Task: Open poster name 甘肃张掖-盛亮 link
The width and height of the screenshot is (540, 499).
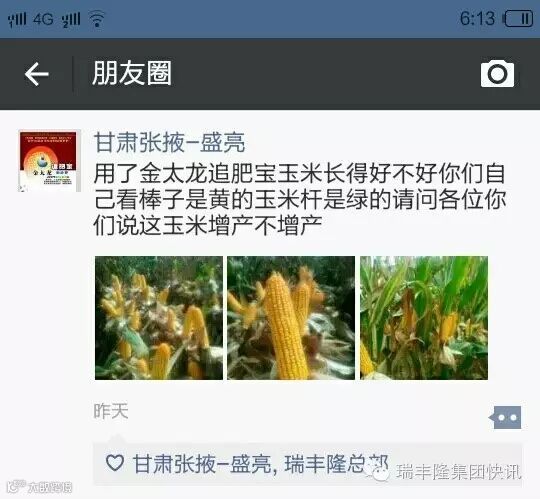Action: pyautogui.click(x=169, y=143)
